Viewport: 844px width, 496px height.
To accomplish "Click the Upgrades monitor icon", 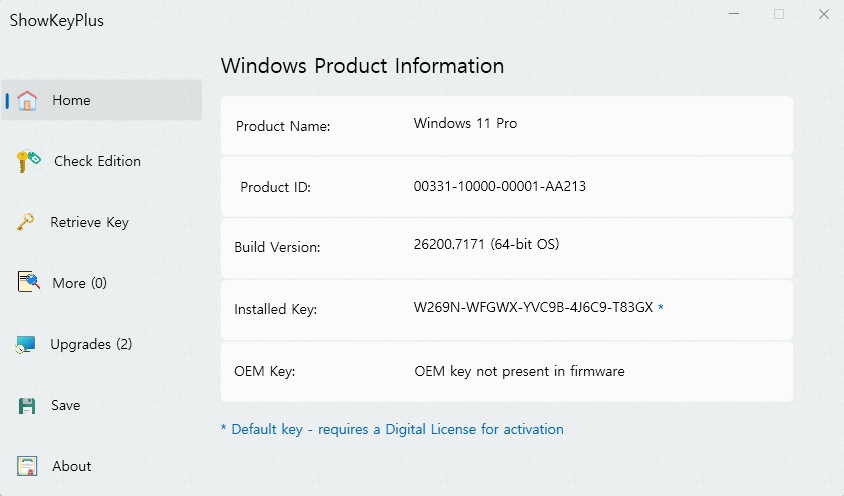I will tap(25, 345).
